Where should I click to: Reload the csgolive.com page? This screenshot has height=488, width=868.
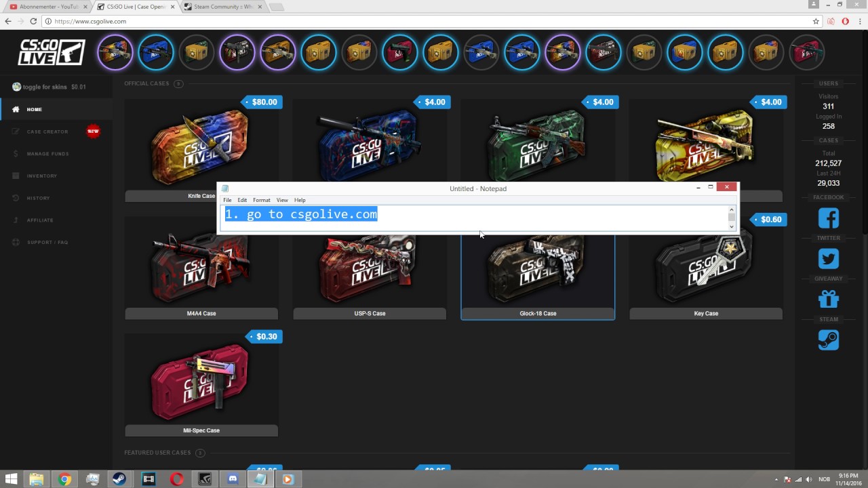pos(33,21)
